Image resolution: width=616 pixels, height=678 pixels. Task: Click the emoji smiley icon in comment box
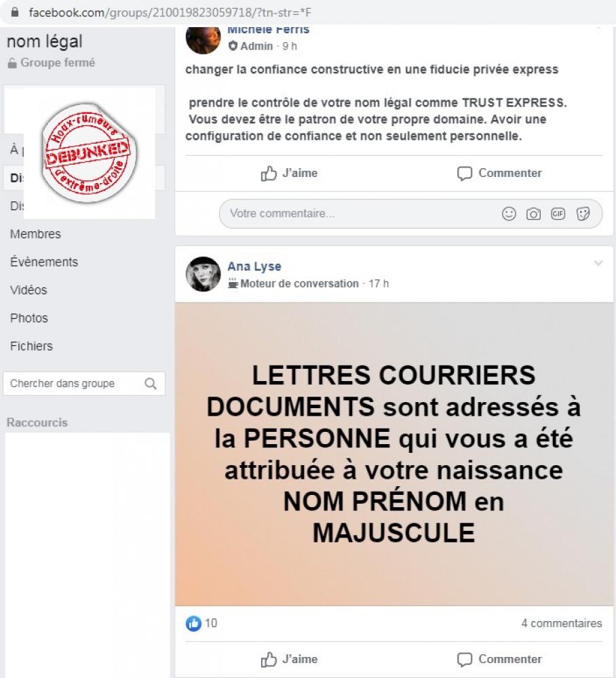[x=509, y=214]
